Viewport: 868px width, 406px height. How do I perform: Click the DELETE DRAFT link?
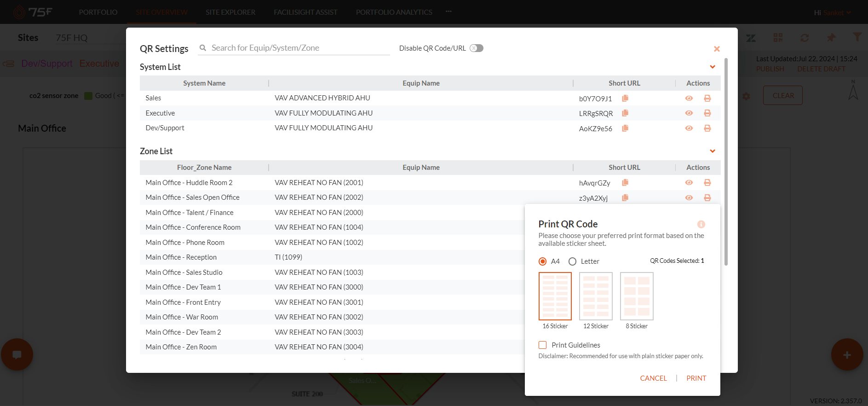pos(821,69)
